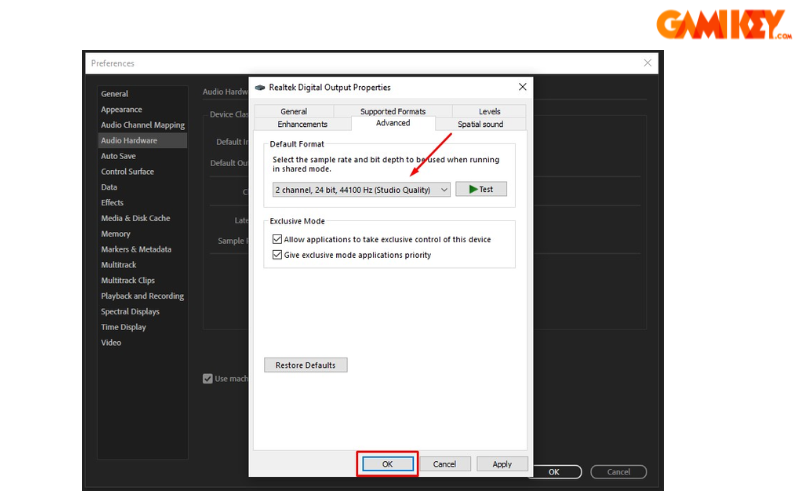Open the Levels tab
The image size is (800, 500).
tap(489, 111)
